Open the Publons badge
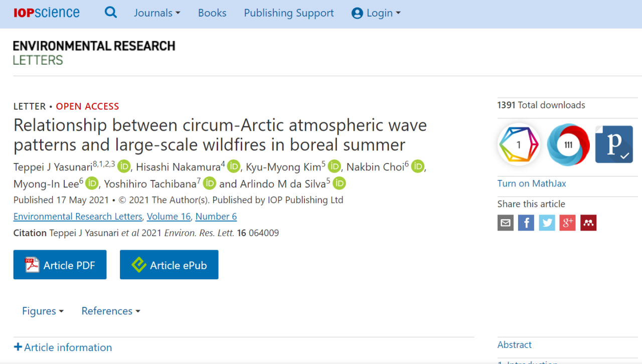The width and height of the screenshot is (642, 364). point(614,144)
